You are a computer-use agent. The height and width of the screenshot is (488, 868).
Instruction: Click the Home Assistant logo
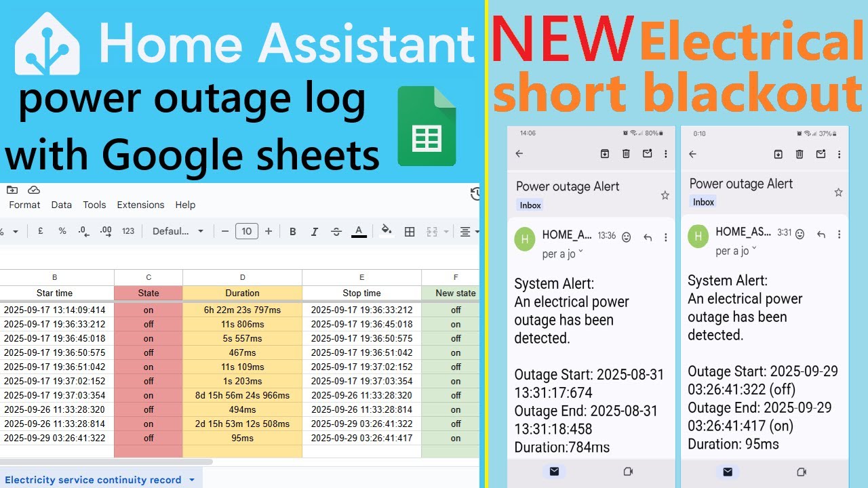47,45
